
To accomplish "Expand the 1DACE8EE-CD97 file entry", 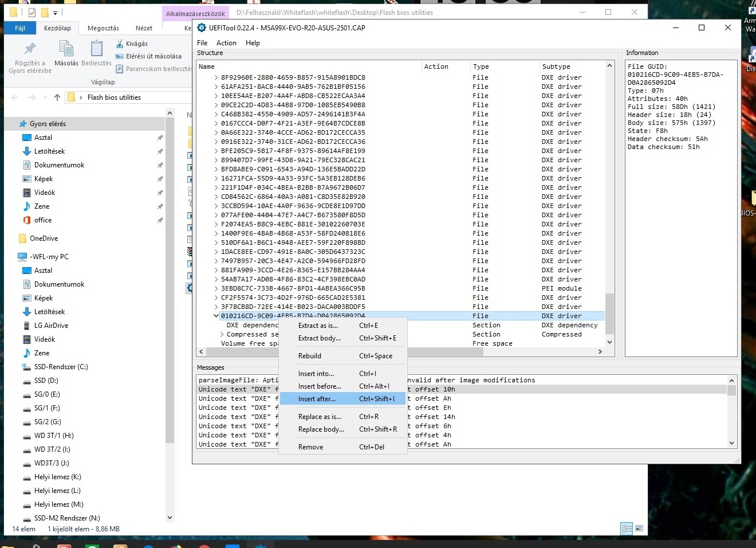I will coord(216,252).
